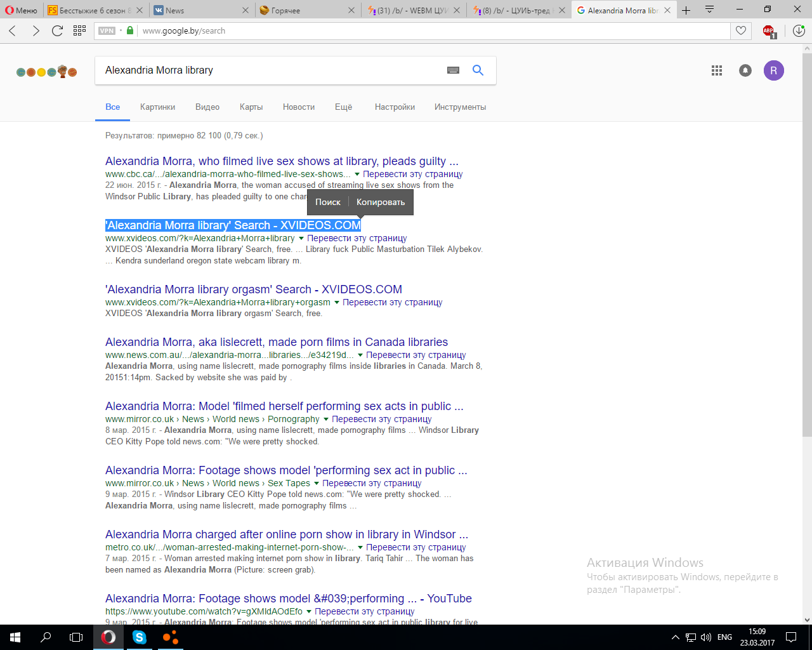Open Skype from the taskbar
812x650 pixels.
pyautogui.click(x=140, y=637)
